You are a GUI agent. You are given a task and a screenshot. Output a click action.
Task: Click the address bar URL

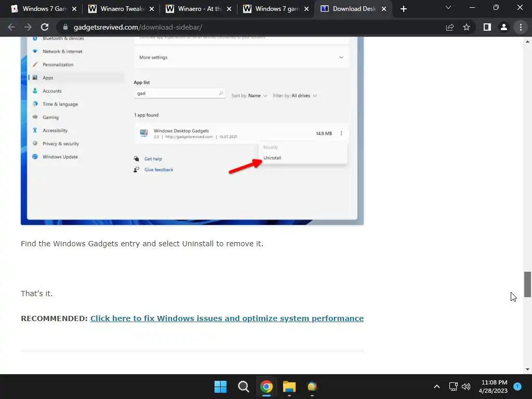[x=138, y=27]
